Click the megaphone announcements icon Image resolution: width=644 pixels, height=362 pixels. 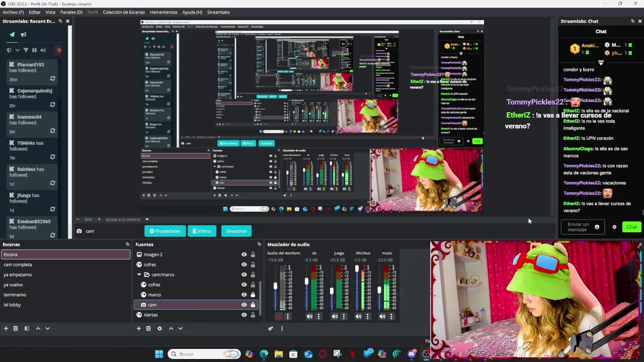pyautogui.click(x=23, y=35)
